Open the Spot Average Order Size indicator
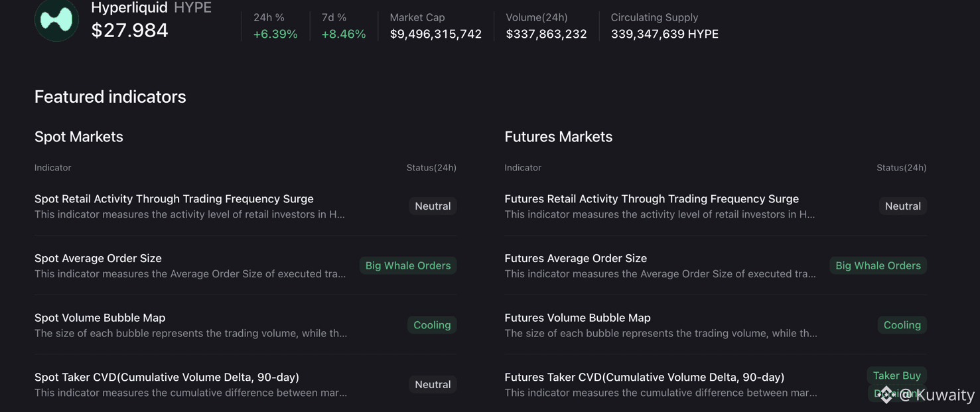The height and width of the screenshot is (412, 980). click(x=98, y=258)
